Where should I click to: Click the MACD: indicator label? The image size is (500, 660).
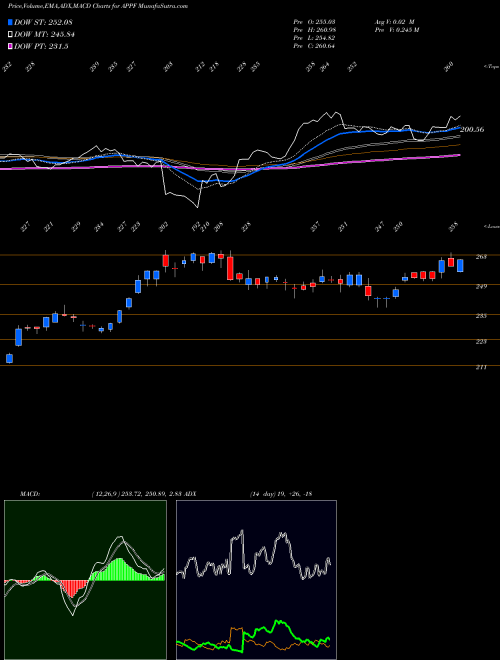[30, 494]
